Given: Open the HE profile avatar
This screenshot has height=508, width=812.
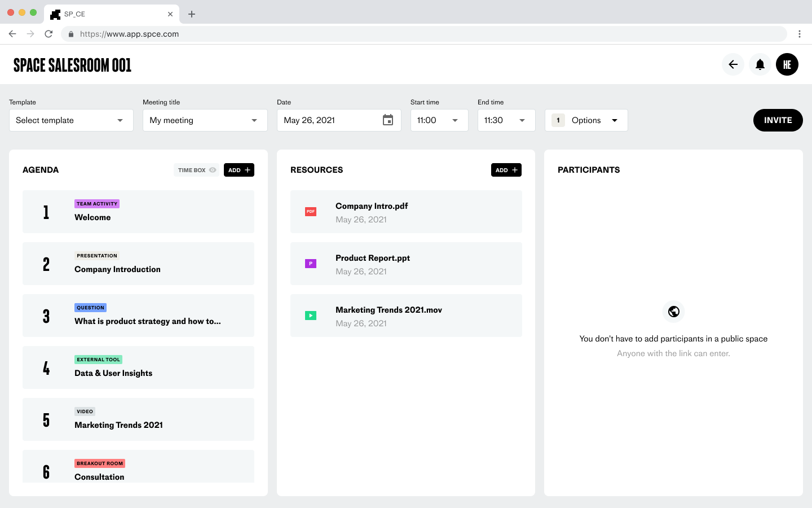Looking at the screenshot, I should click(x=787, y=64).
